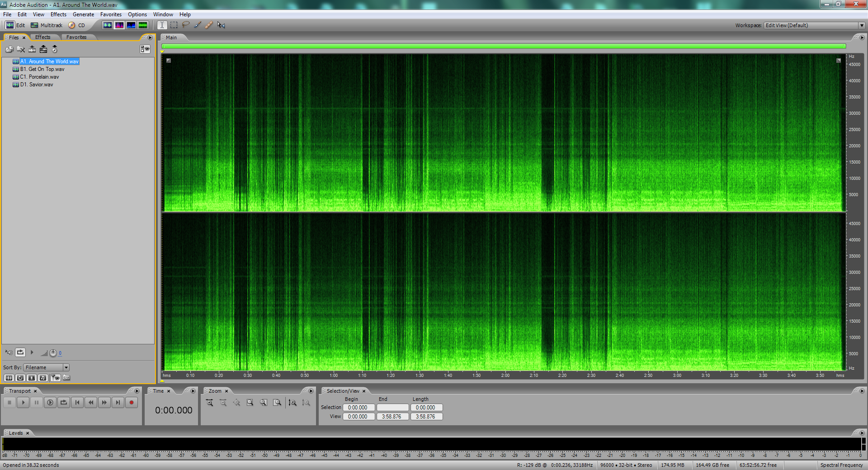Toggle showing video files
The height and width of the screenshot is (470, 868).
pos(32,378)
